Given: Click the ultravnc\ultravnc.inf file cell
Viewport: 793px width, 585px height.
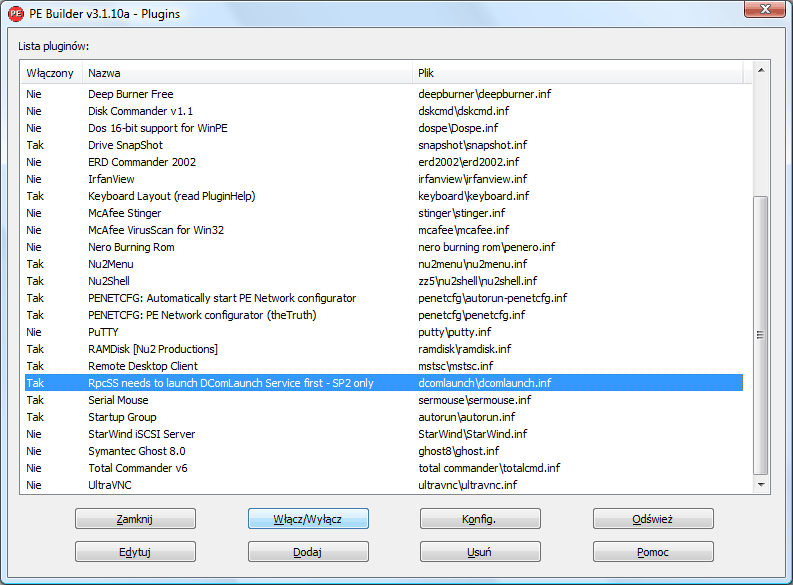Looking at the screenshot, I should [x=468, y=485].
